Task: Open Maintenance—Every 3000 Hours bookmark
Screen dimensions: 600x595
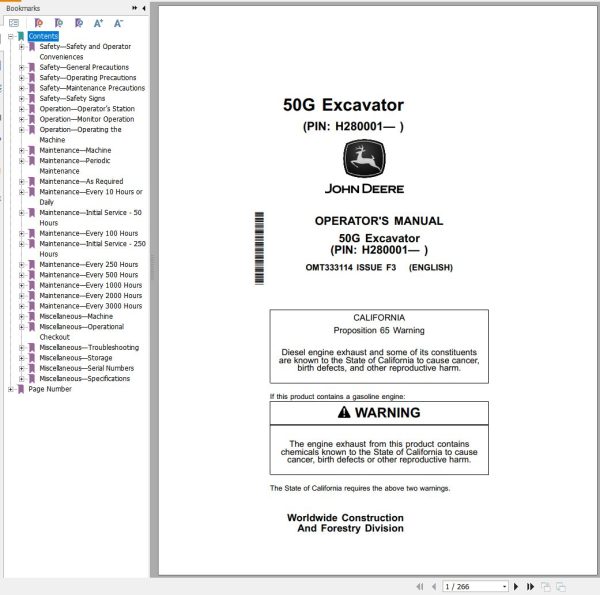Action: coord(91,306)
